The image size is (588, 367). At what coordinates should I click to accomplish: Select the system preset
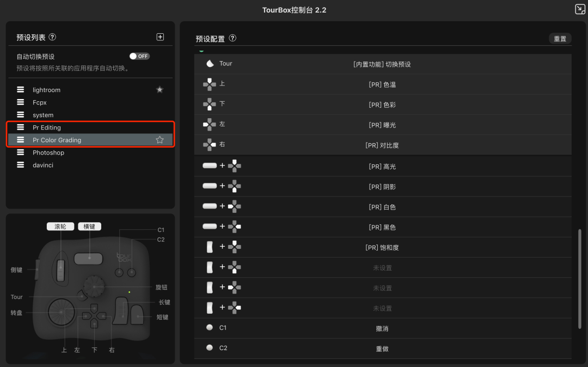(43, 115)
